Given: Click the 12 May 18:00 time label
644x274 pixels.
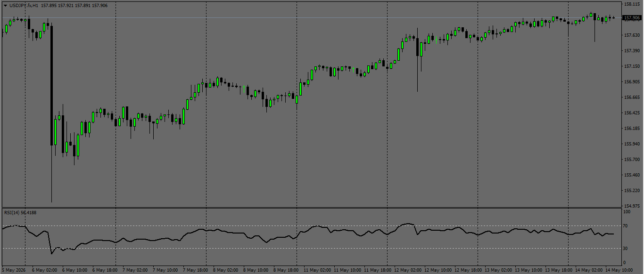Looking at the screenshot, I should (468, 270).
